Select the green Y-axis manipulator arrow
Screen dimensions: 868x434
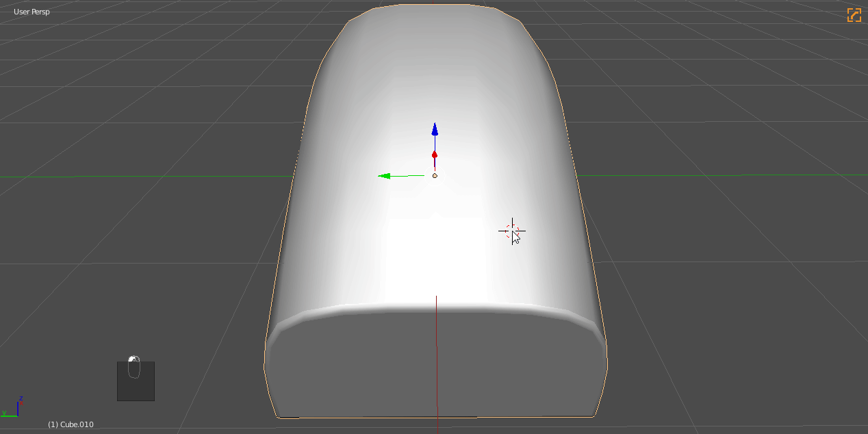pos(385,176)
